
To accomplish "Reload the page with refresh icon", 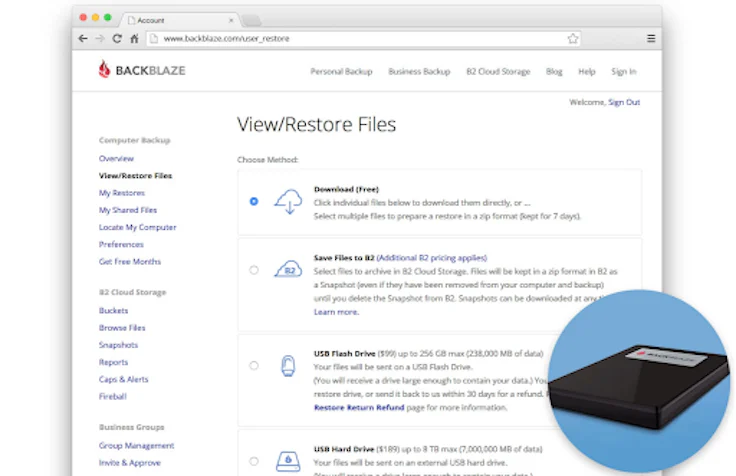I will (117, 38).
